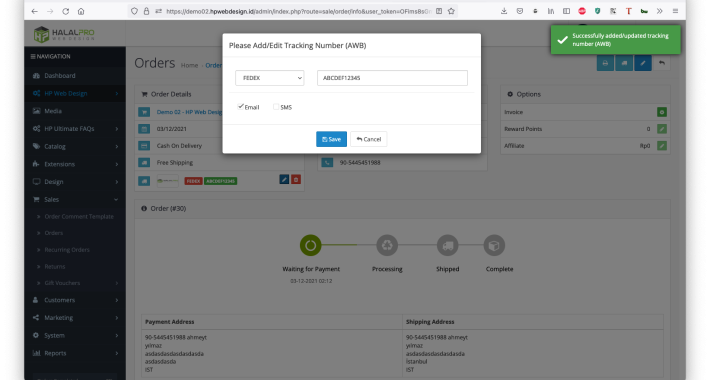
Task: Click the red FEDEX badge
Action: (x=193, y=181)
